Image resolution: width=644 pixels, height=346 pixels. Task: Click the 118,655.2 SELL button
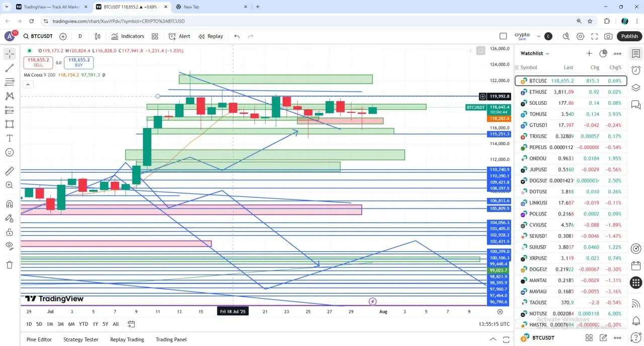click(38, 62)
